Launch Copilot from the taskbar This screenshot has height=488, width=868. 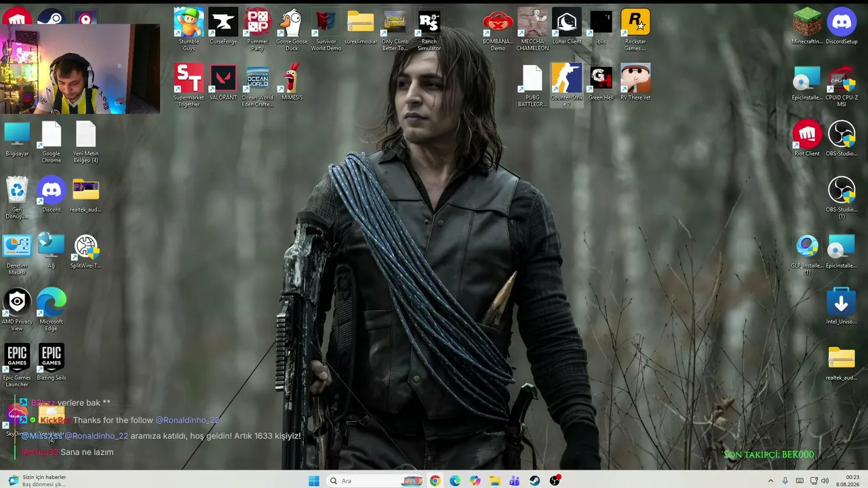pos(475,481)
